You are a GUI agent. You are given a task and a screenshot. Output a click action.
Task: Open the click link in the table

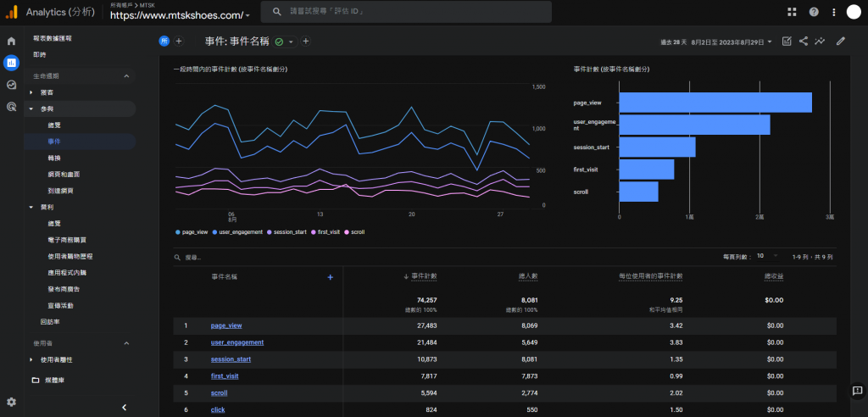(218, 410)
